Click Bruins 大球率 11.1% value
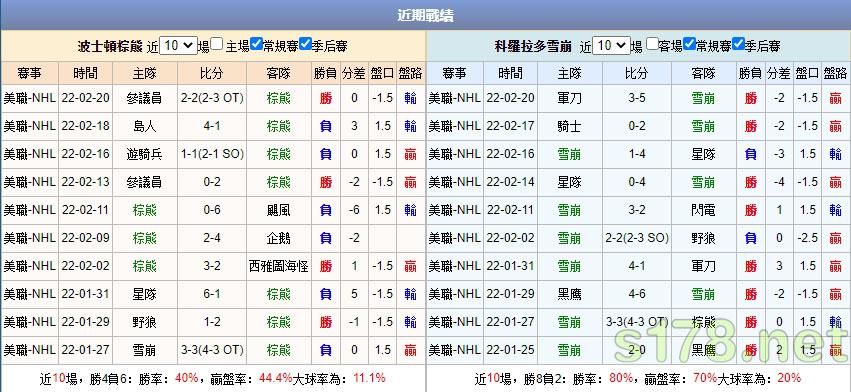 point(369,378)
